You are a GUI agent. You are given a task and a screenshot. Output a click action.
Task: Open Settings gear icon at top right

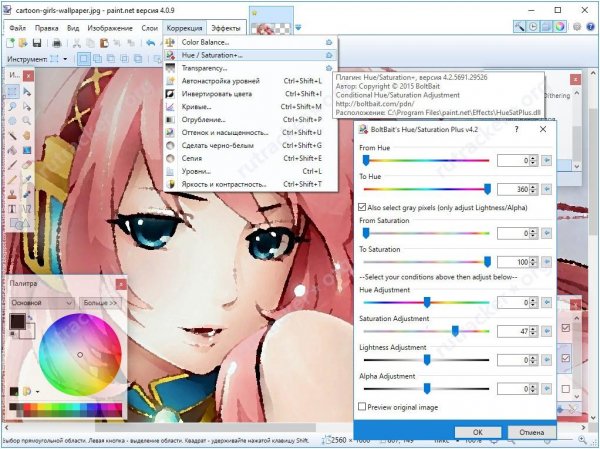[x=577, y=26]
